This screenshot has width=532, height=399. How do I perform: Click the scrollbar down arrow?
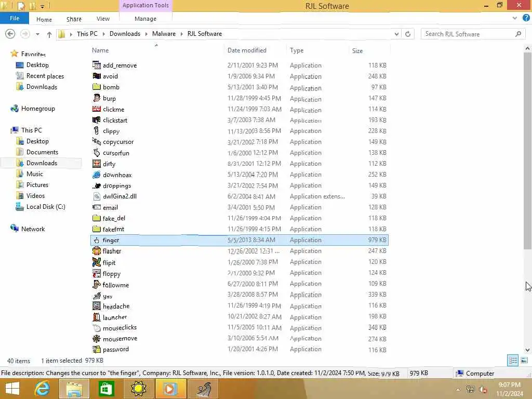point(527,350)
